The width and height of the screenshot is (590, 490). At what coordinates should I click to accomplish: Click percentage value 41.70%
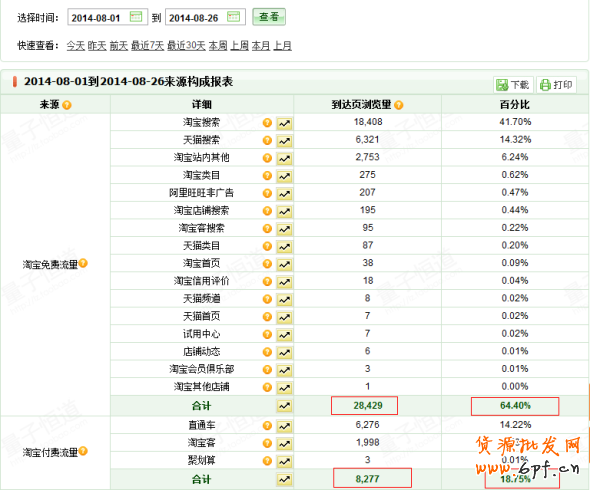(x=515, y=122)
